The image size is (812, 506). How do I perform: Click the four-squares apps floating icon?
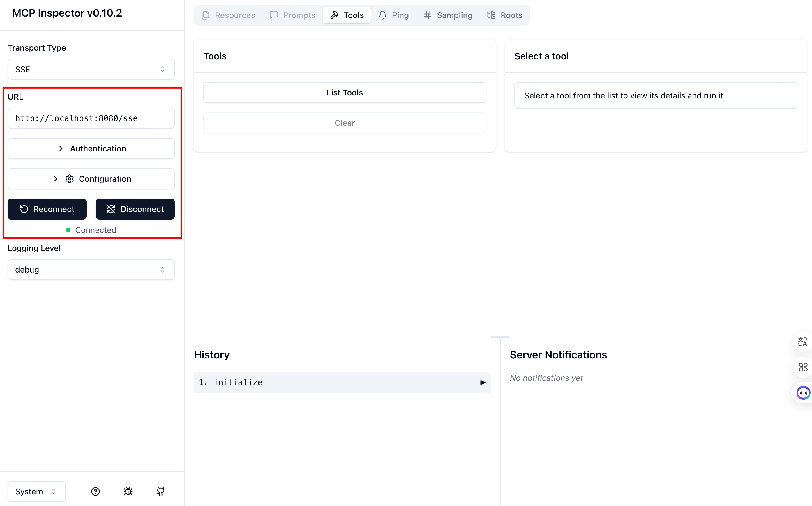pos(803,367)
